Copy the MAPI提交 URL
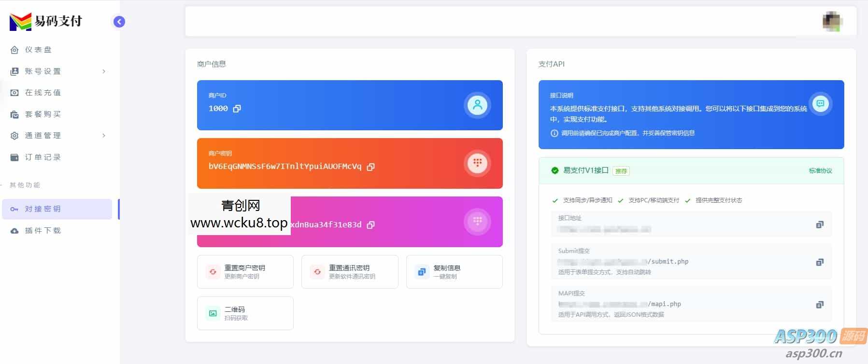This screenshot has height=364, width=868. (820, 305)
